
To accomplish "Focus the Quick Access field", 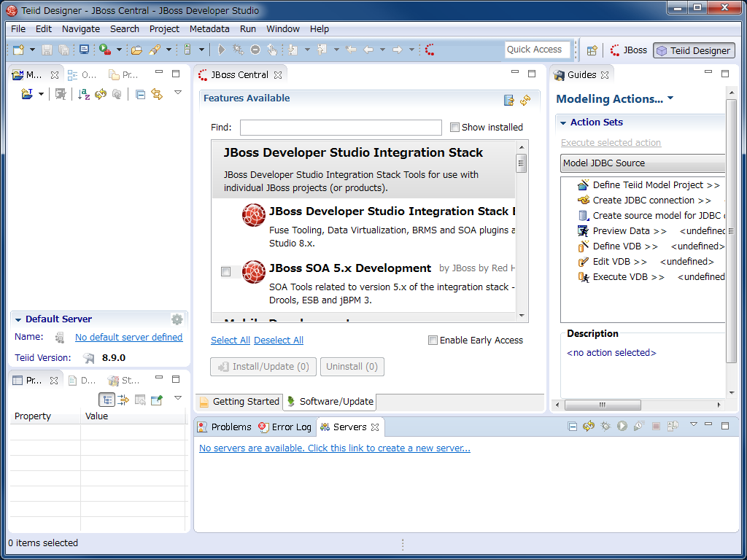I will (537, 50).
